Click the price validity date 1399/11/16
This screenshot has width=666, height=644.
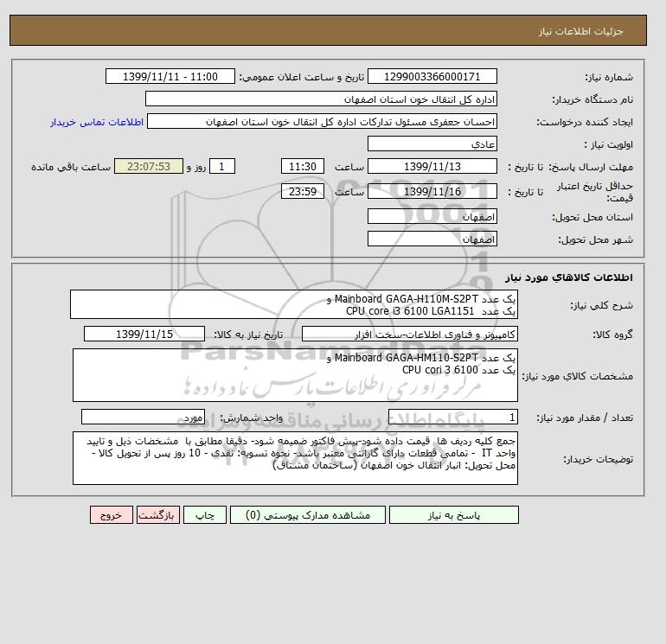click(432, 191)
